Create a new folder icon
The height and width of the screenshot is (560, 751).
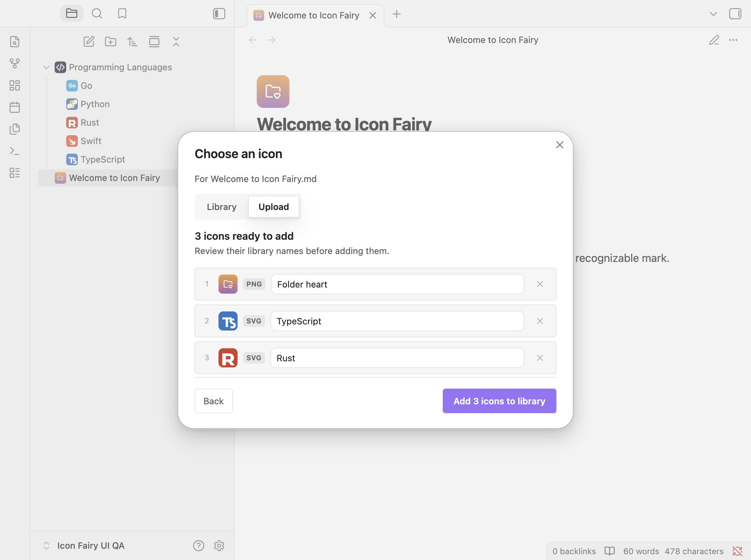click(111, 42)
